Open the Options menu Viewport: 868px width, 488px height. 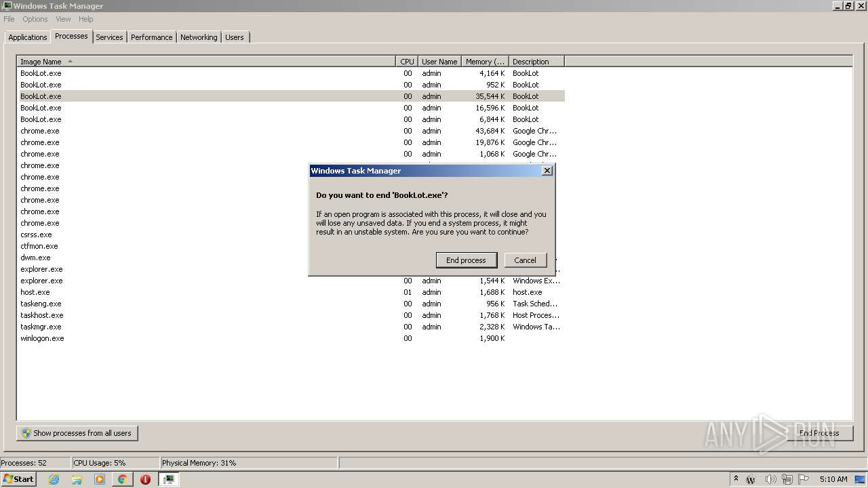pyautogui.click(x=35, y=19)
